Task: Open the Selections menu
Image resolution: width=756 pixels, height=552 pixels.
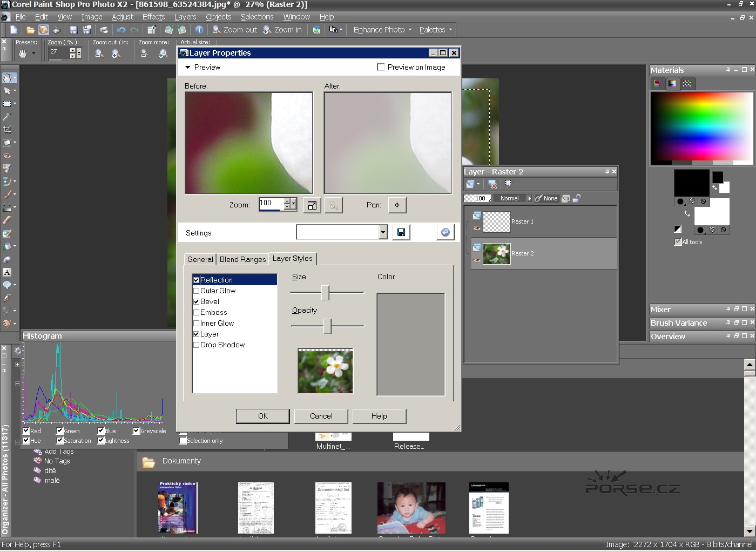Action: click(x=257, y=17)
